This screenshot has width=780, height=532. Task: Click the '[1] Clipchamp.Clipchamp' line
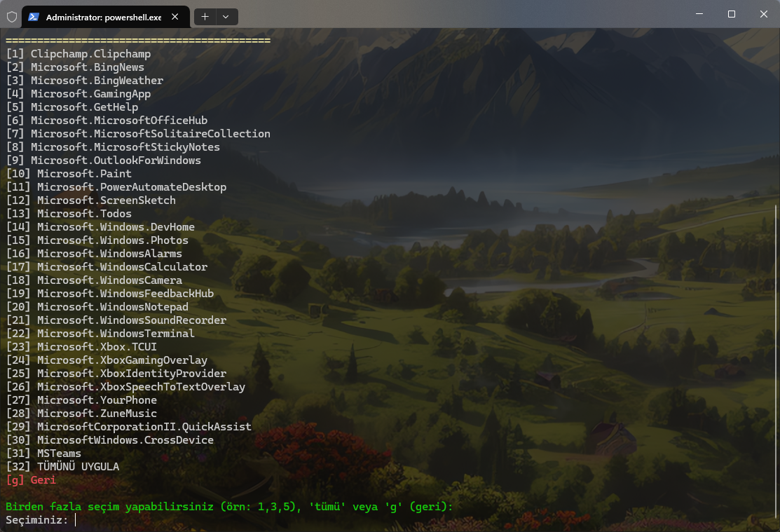click(x=78, y=54)
